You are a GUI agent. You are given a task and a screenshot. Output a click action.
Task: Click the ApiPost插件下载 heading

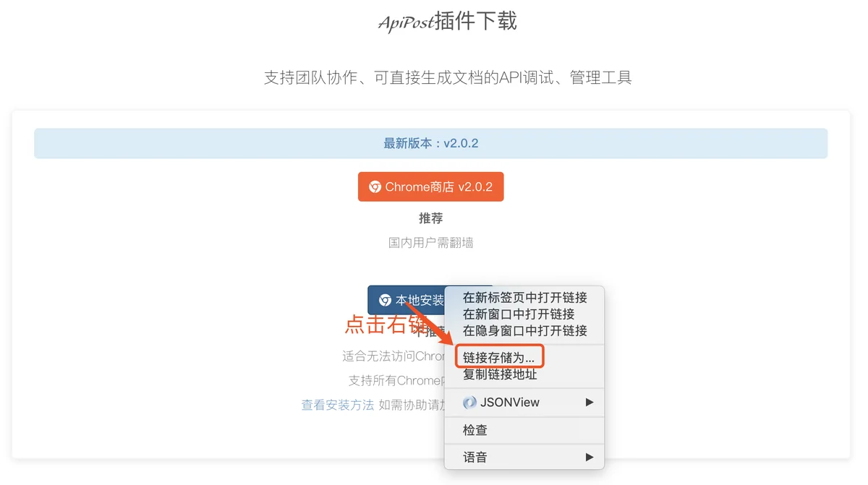pyautogui.click(x=447, y=22)
